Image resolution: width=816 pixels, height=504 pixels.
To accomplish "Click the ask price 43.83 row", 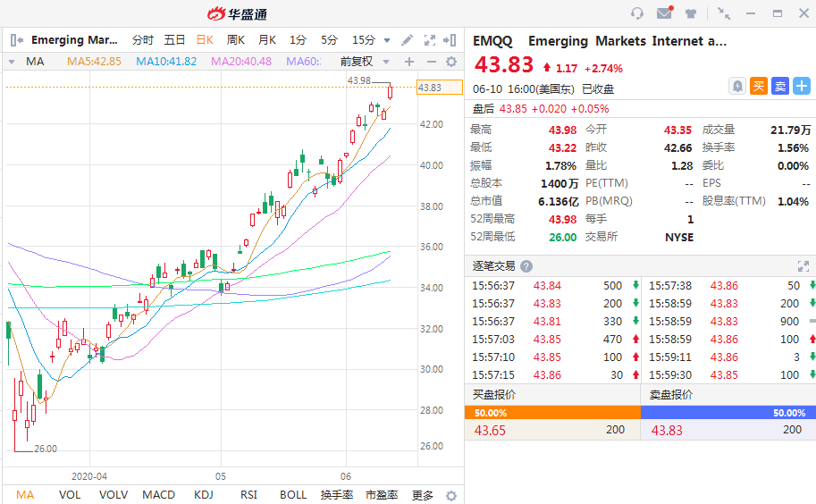I will point(728,430).
